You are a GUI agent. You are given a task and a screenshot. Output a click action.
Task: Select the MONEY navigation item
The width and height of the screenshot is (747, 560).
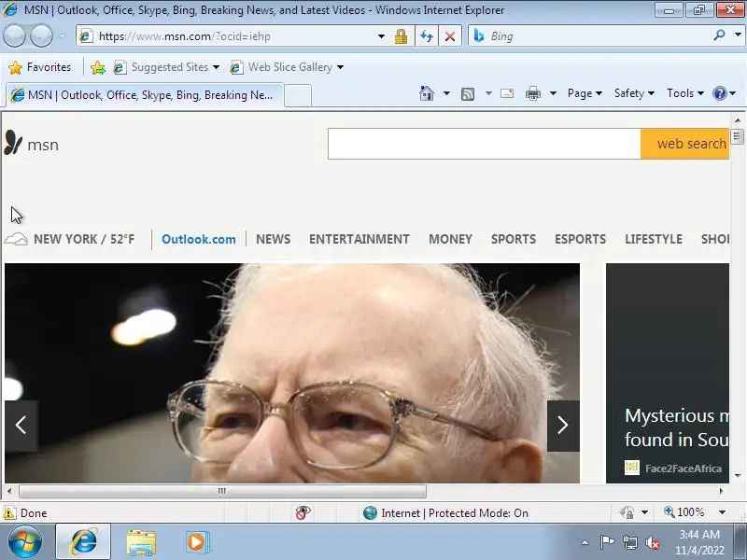tap(450, 239)
